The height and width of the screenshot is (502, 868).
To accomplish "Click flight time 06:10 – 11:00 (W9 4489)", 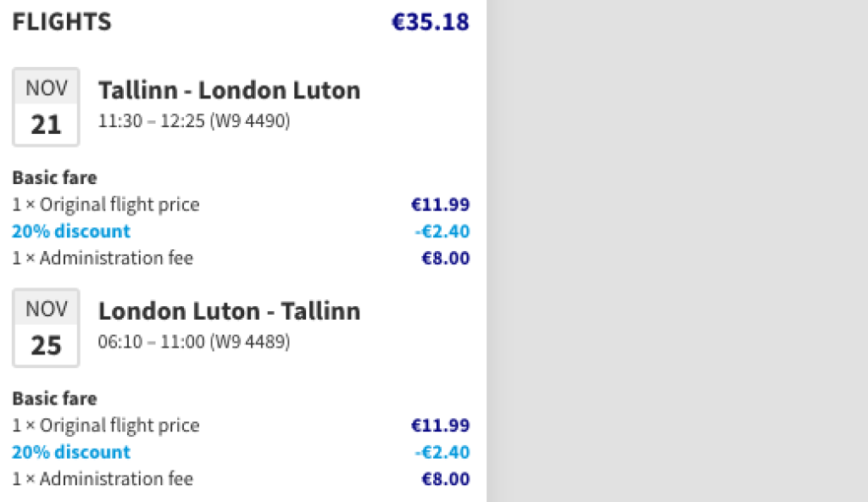I will [194, 342].
